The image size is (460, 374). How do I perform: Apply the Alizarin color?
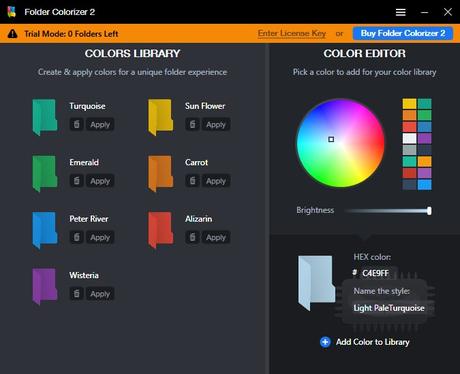pos(216,237)
